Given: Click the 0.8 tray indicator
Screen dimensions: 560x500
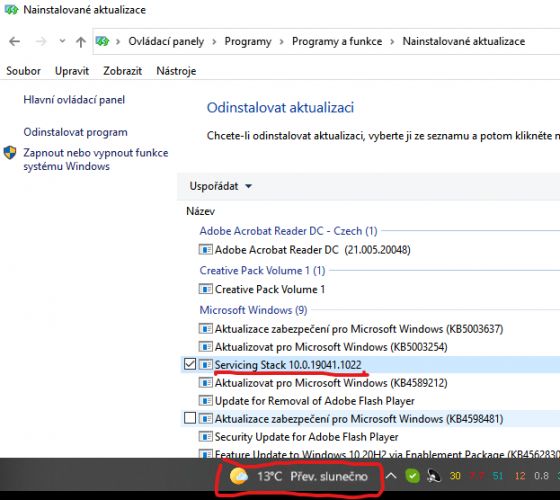Looking at the screenshot, I should [541, 476].
